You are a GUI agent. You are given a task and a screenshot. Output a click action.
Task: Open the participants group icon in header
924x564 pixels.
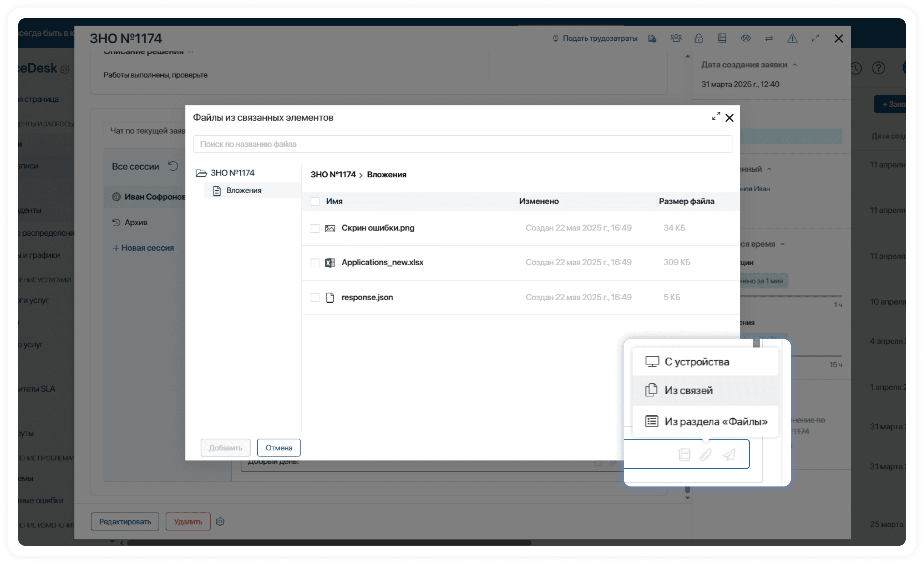676,38
